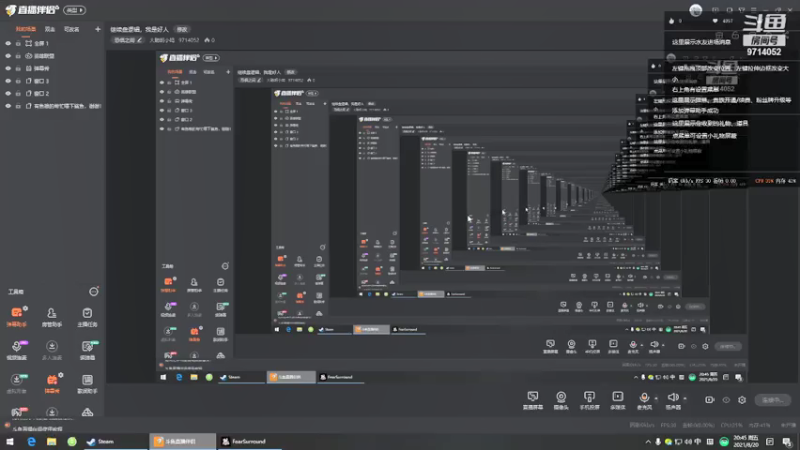The width and height of the screenshot is (800, 450).
Task: Hide the 窗口 3 source
Action: coord(8,81)
